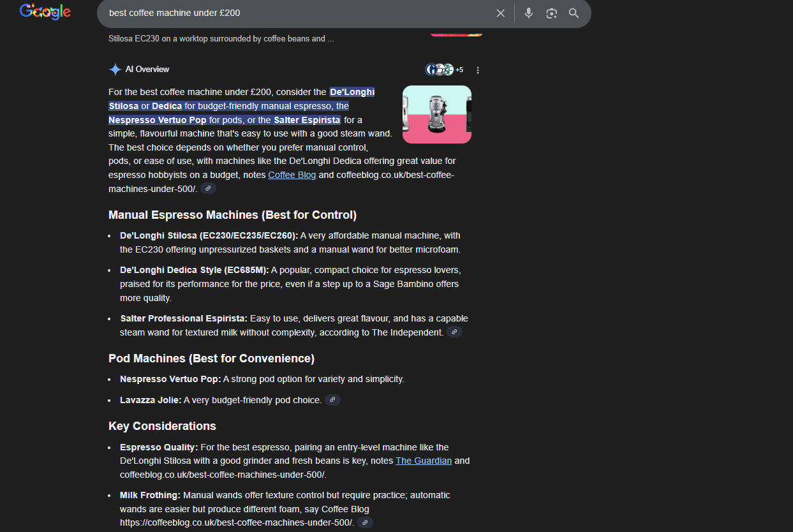Click the AI Overview label text
Screen dimensions: 793x532
(x=147, y=70)
